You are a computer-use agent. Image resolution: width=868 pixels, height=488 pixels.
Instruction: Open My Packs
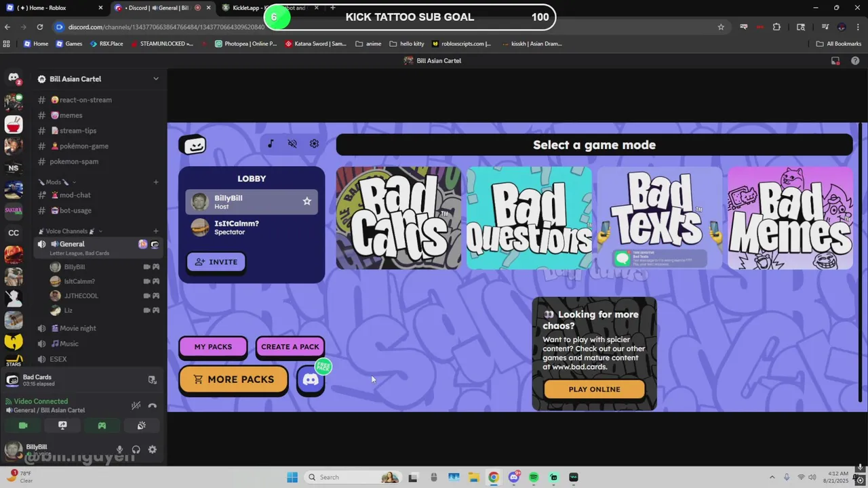coord(213,346)
